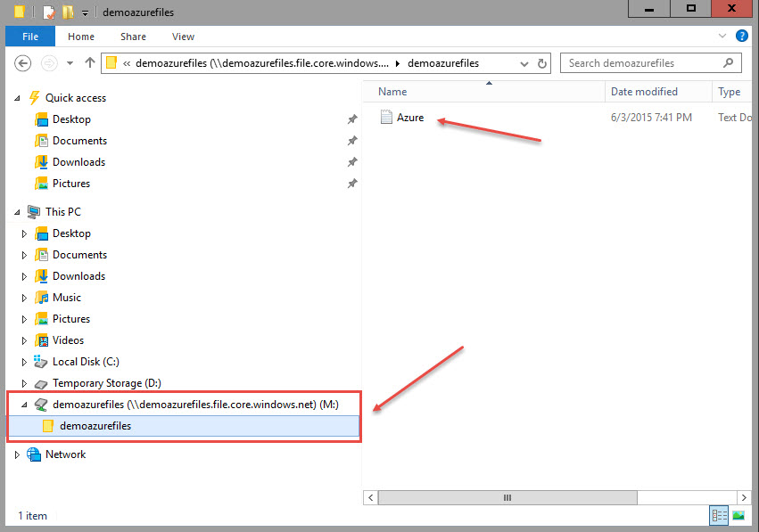759x532 pixels.
Task: Collapse the This PC tree node
Action: (x=18, y=212)
